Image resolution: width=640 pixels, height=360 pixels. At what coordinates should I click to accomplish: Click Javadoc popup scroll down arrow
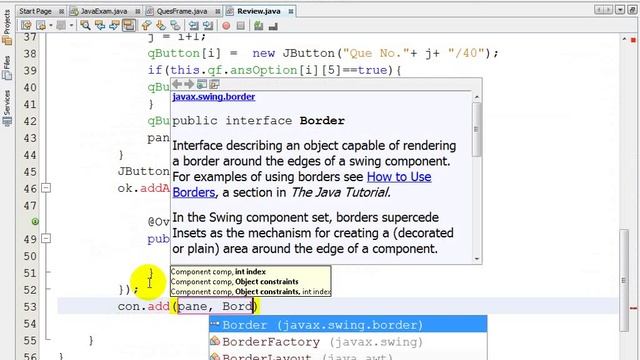tap(476, 258)
